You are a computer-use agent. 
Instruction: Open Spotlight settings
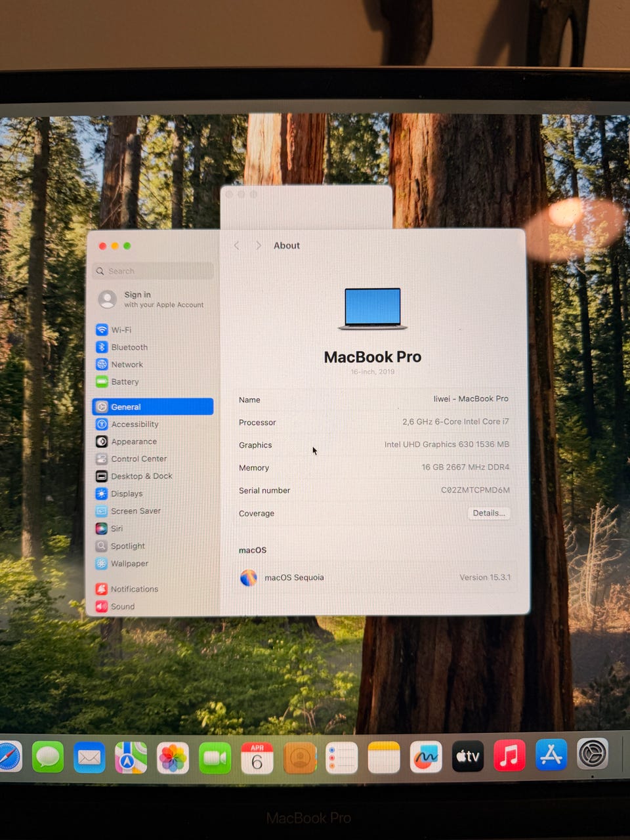(x=152, y=546)
